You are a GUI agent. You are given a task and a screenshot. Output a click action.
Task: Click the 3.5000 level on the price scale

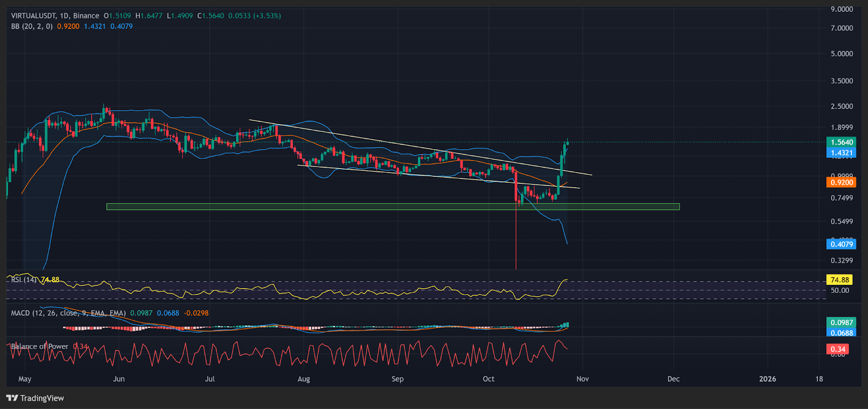(x=841, y=81)
